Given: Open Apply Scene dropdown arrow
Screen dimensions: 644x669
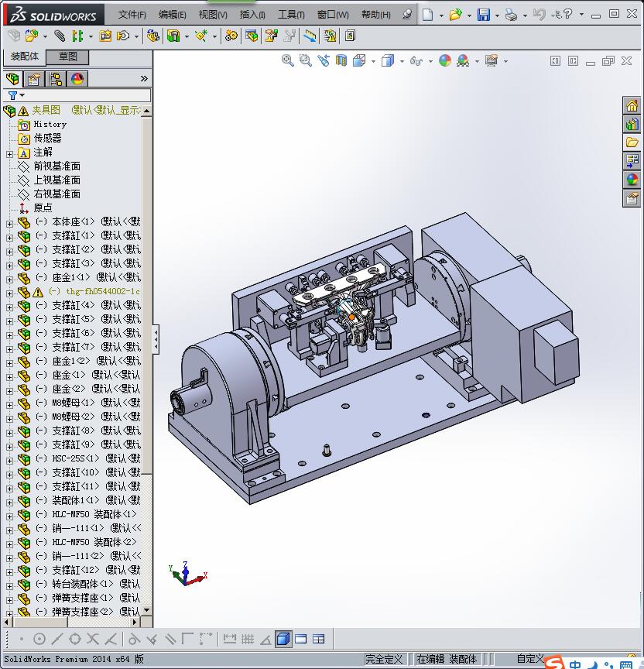Looking at the screenshot, I should (477, 61).
